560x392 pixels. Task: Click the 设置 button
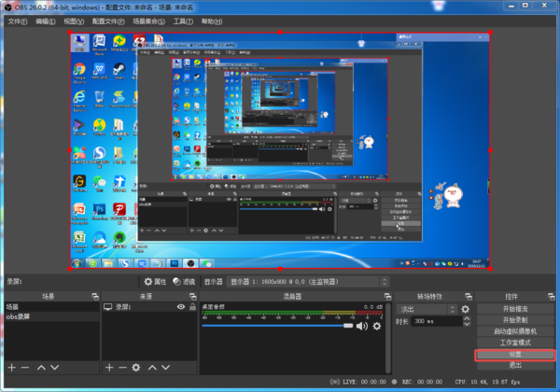coord(515,355)
